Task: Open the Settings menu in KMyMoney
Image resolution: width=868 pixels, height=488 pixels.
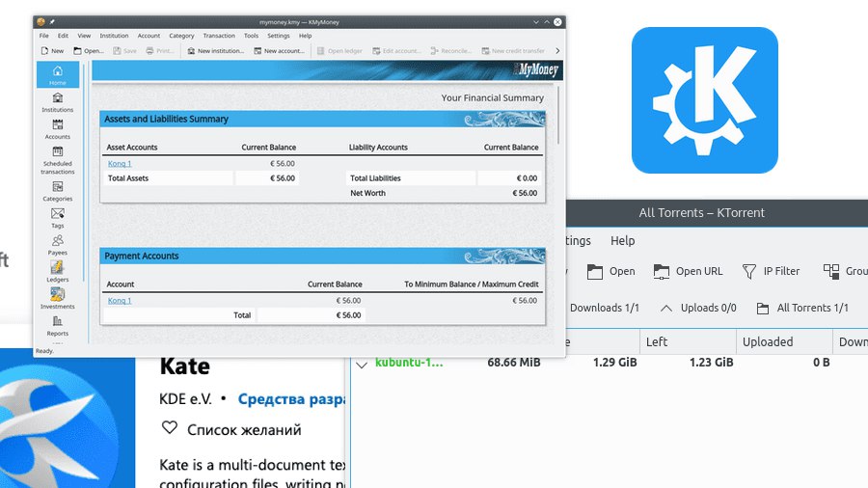Action: pyautogui.click(x=279, y=36)
